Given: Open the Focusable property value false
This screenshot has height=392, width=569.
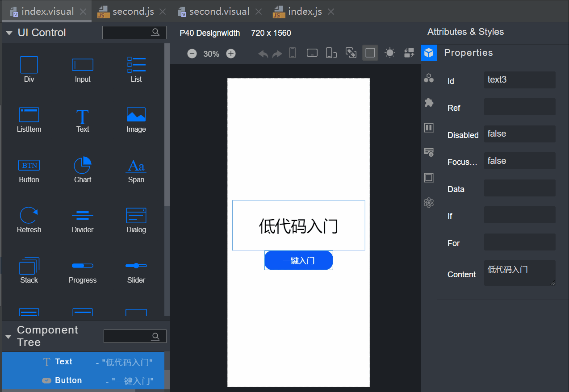Looking at the screenshot, I should tap(520, 161).
